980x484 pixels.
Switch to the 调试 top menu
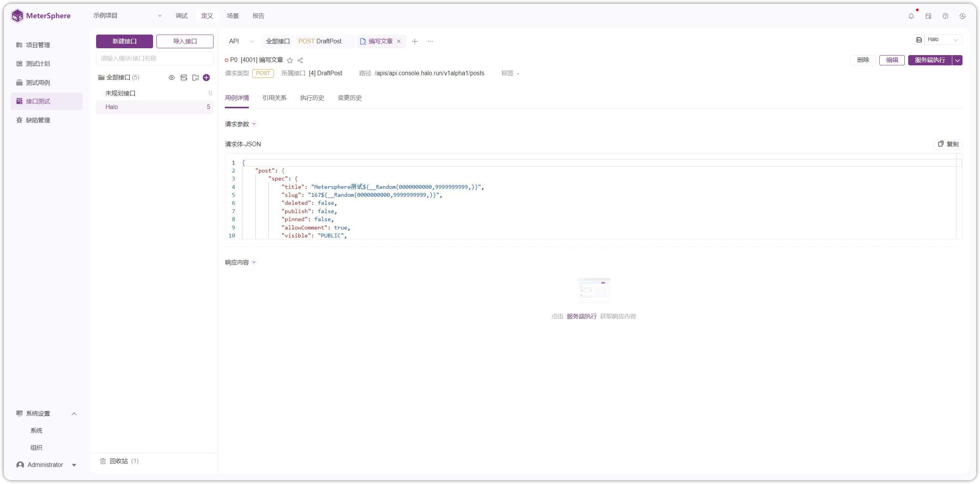[182, 16]
